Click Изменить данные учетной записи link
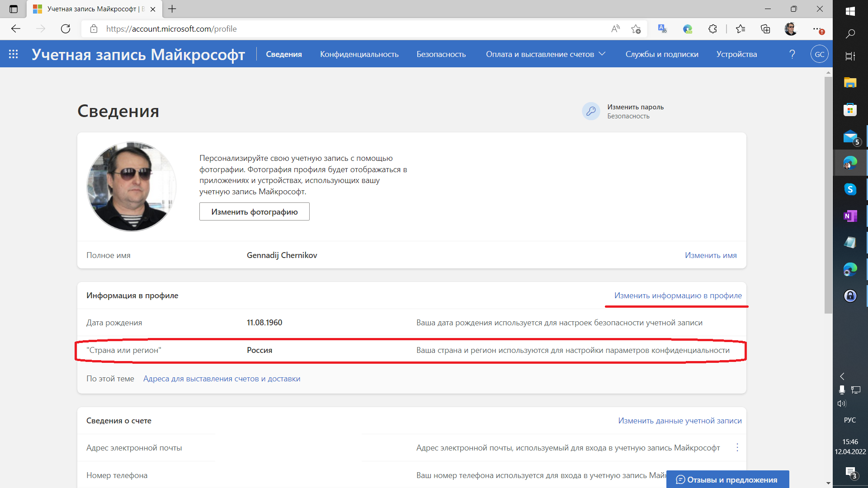The width and height of the screenshot is (868, 488). tap(680, 421)
